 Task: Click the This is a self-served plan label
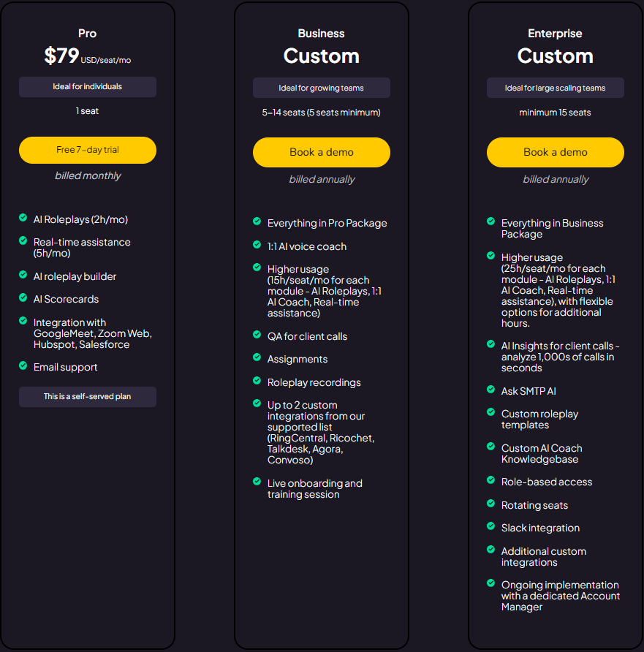(88, 397)
